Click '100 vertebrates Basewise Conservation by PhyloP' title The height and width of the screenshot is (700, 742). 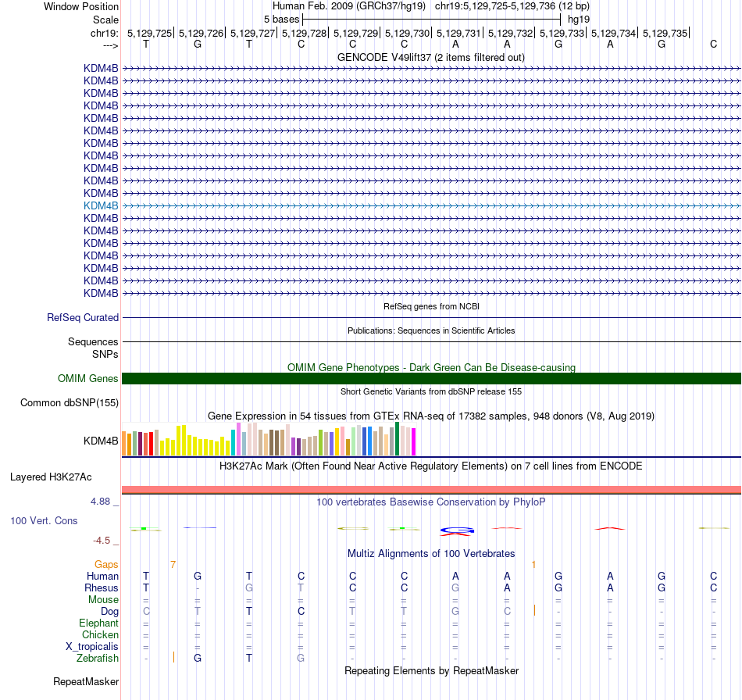[x=430, y=502]
